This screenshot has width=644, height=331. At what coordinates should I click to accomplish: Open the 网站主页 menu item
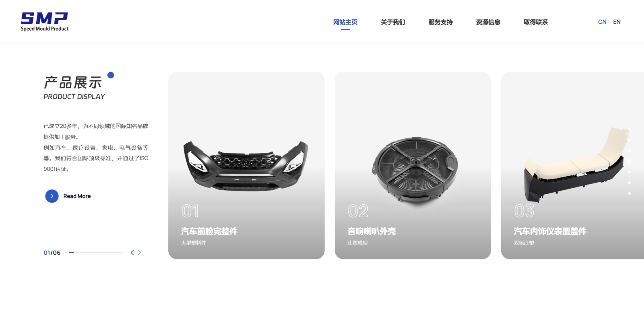[345, 22]
